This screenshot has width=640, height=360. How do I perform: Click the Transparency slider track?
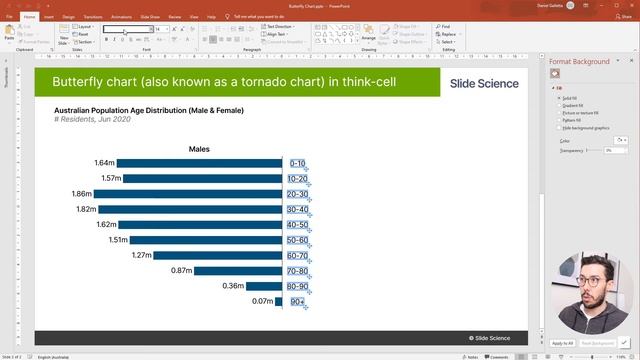pos(594,150)
